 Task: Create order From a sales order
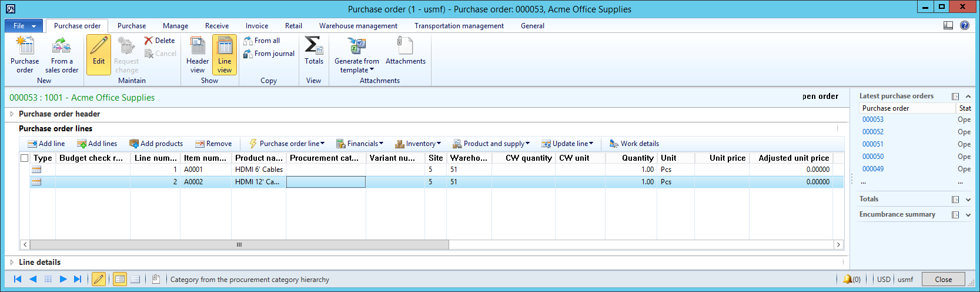[62, 55]
